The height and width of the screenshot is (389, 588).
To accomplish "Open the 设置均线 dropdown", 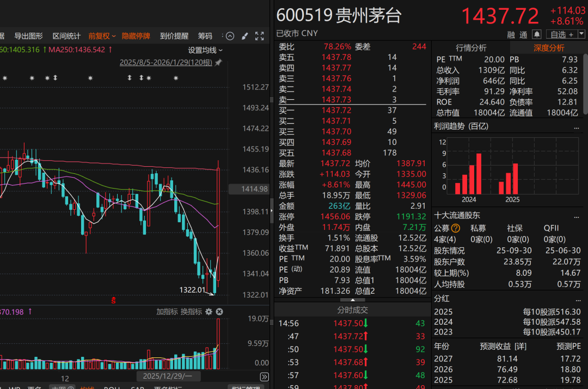I will pos(205,50).
